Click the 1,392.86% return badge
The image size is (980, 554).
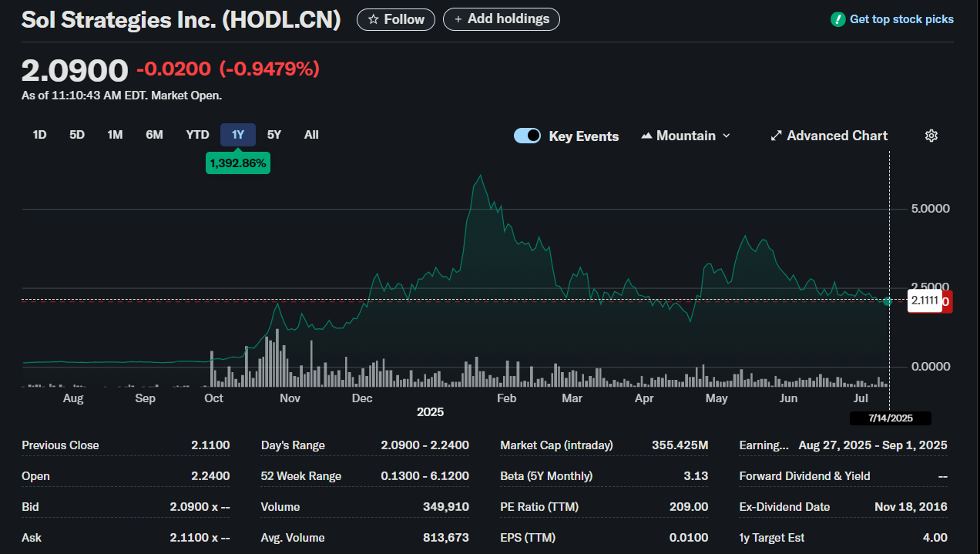tap(238, 163)
